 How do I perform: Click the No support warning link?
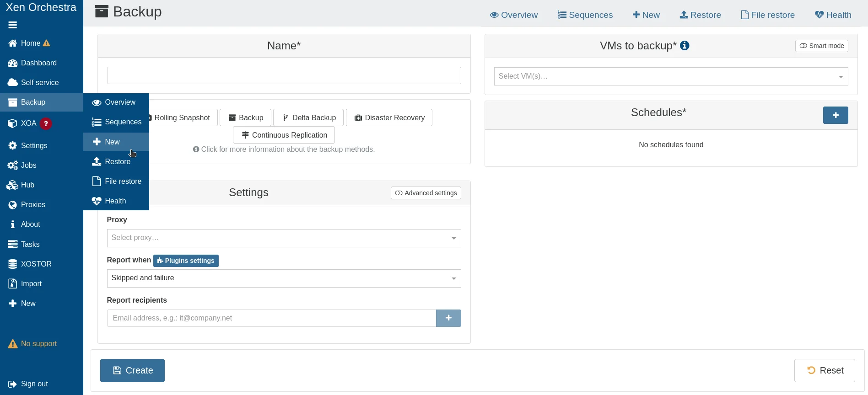tap(32, 344)
